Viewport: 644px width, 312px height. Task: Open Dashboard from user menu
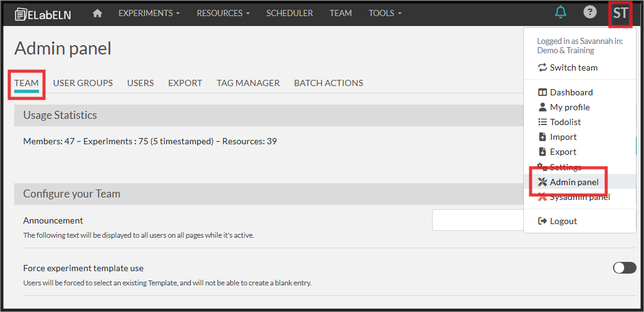click(x=570, y=92)
